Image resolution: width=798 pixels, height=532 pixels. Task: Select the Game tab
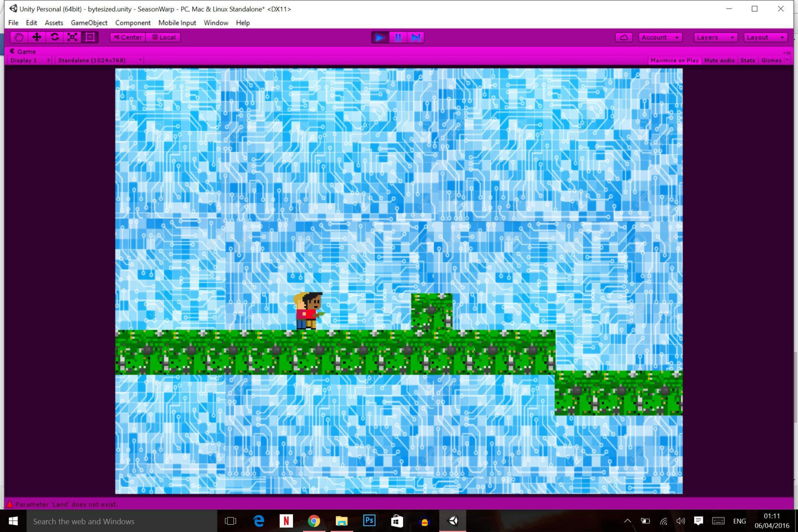tap(23, 52)
